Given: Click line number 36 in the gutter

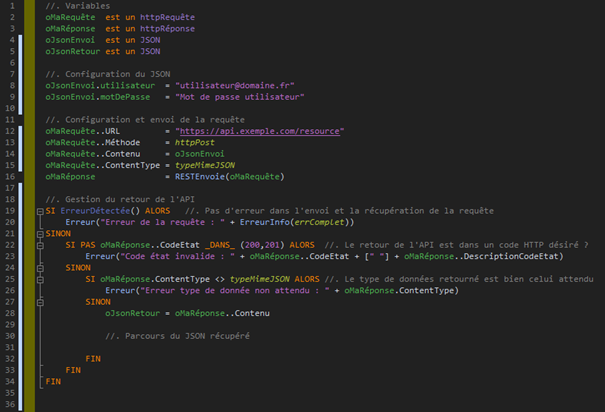Looking at the screenshot, I should point(10,404).
